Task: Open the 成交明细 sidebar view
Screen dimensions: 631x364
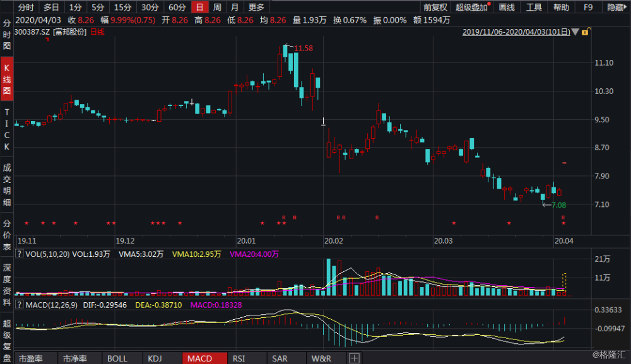Action: coord(7,185)
